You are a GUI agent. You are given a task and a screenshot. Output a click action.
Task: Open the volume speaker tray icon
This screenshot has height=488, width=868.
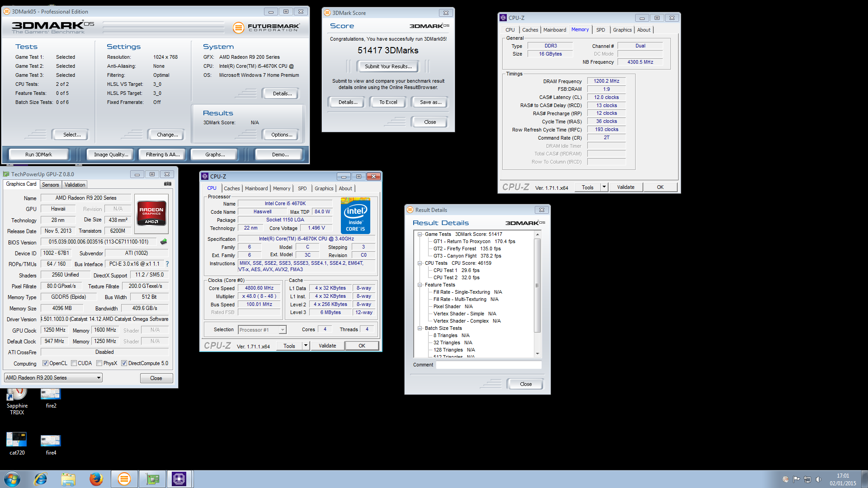[x=818, y=479]
